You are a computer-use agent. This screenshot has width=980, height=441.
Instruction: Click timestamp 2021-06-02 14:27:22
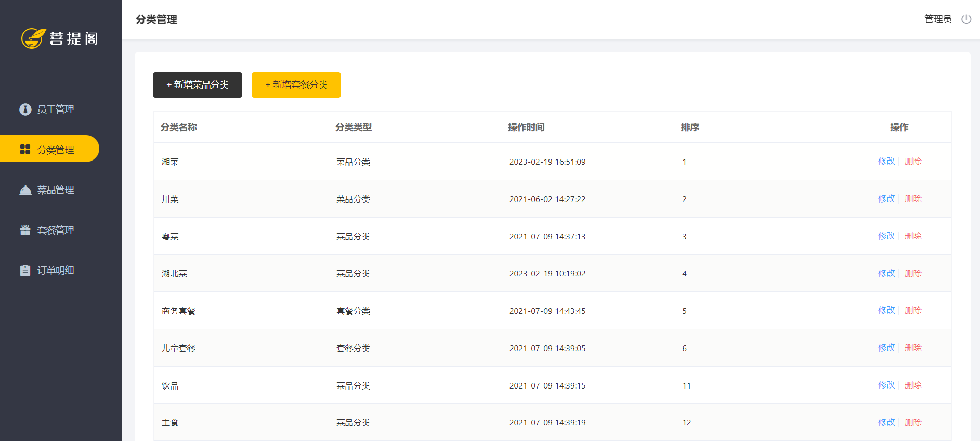tap(547, 199)
